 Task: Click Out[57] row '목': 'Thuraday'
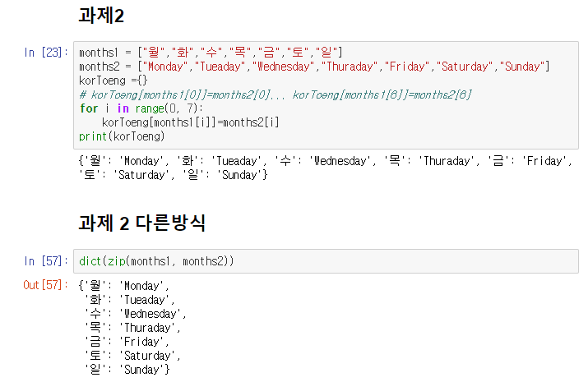coord(132,328)
